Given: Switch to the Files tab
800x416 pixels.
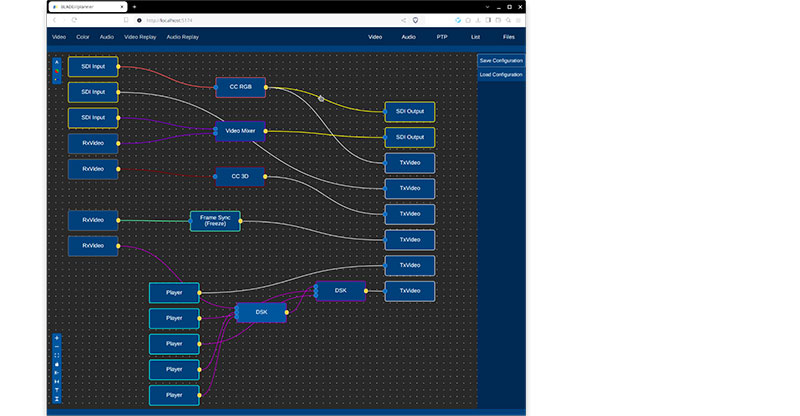Looking at the screenshot, I should point(509,37).
